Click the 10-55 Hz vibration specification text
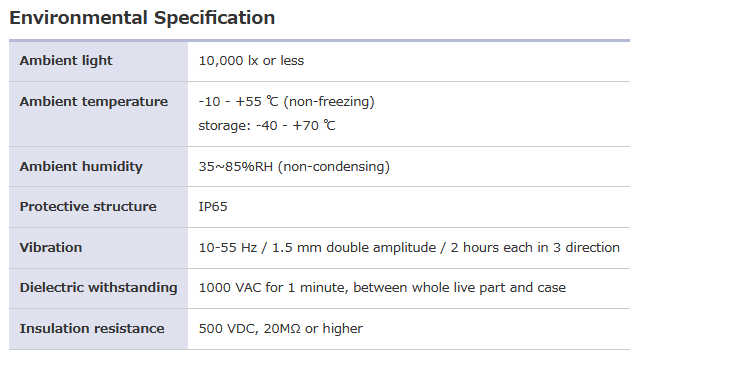Screen dimensions: 729x381 coord(409,247)
